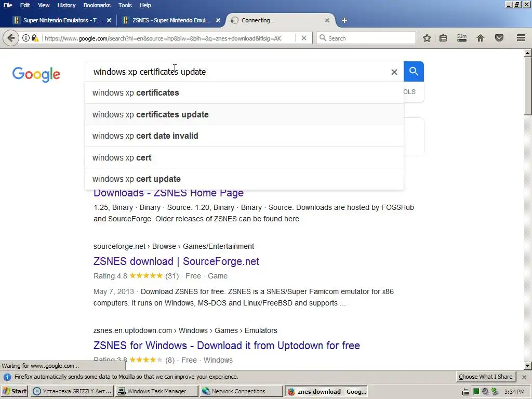Viewport: 532px width, 399px height.
Task: Click the Google logo
Action: pyautogui.click(x=36, y=74)
